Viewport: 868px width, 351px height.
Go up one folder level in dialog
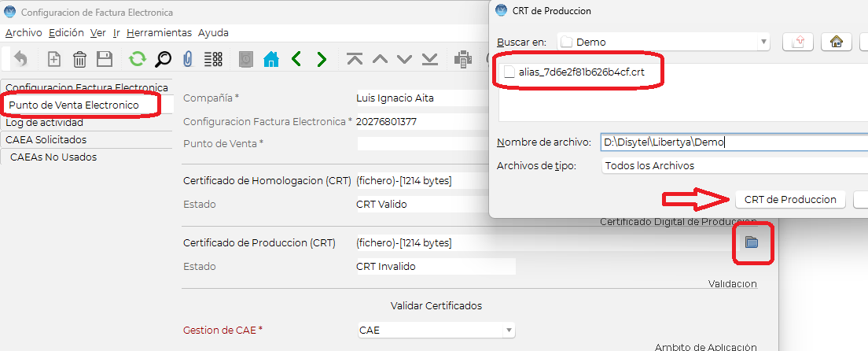tap(797, 42)
